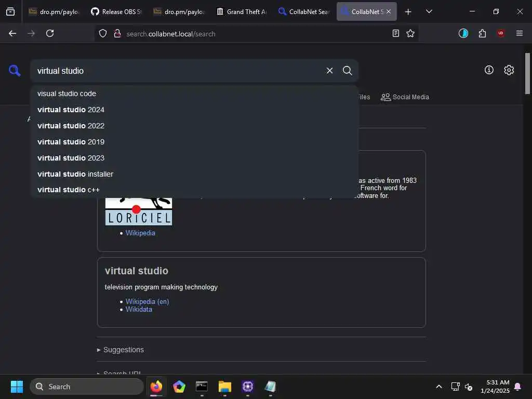Open Firefox from the taskbar
Image resolution: width=532 pixels, height=399 pixels.
point(156,387)
